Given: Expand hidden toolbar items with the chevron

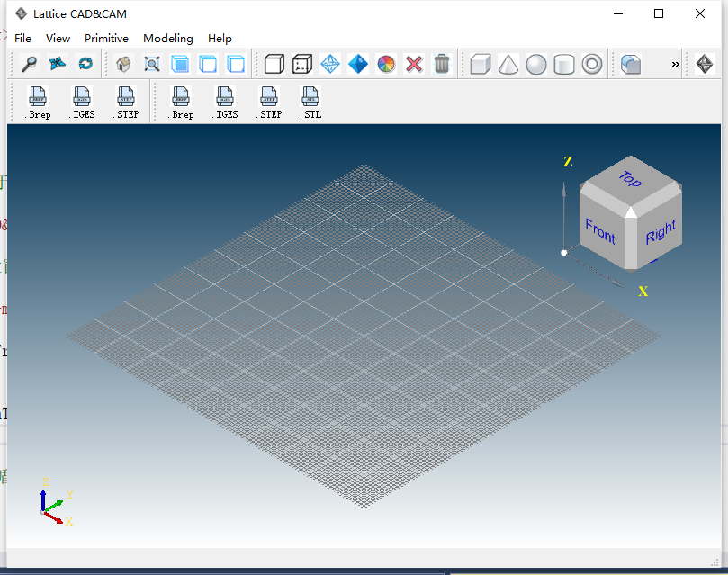Looking at the screenshot, I should [x=677, y=64].
